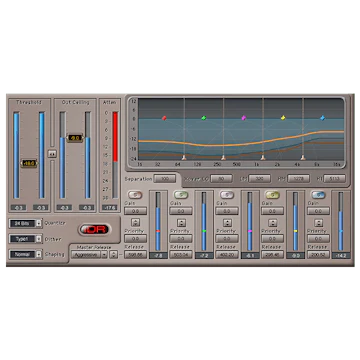The image size is (360, 360).
Task: Select the third crossover marker near 1k
Action: coord(263,157)
